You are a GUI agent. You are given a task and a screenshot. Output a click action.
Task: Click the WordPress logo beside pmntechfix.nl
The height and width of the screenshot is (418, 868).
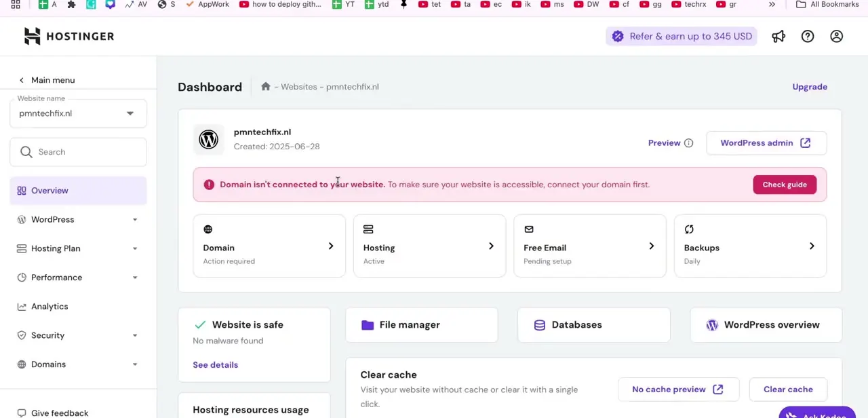[x=208, y=139]
